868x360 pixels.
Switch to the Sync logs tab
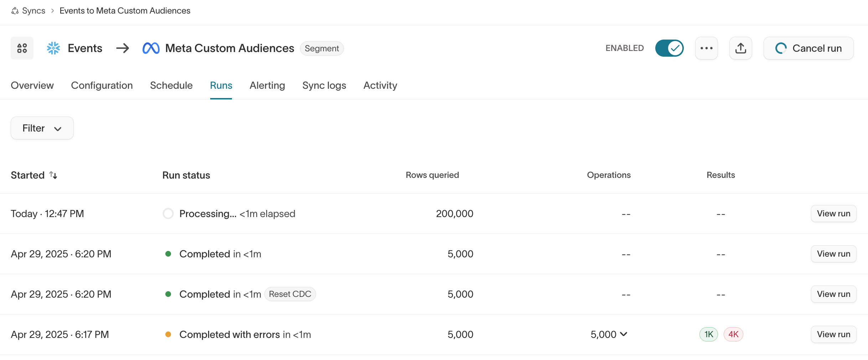point(324,86)
